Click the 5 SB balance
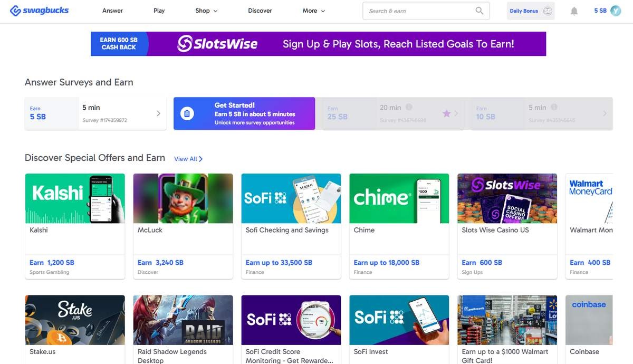The height and width of the screenshot is (364, 633). pos(600,11)
